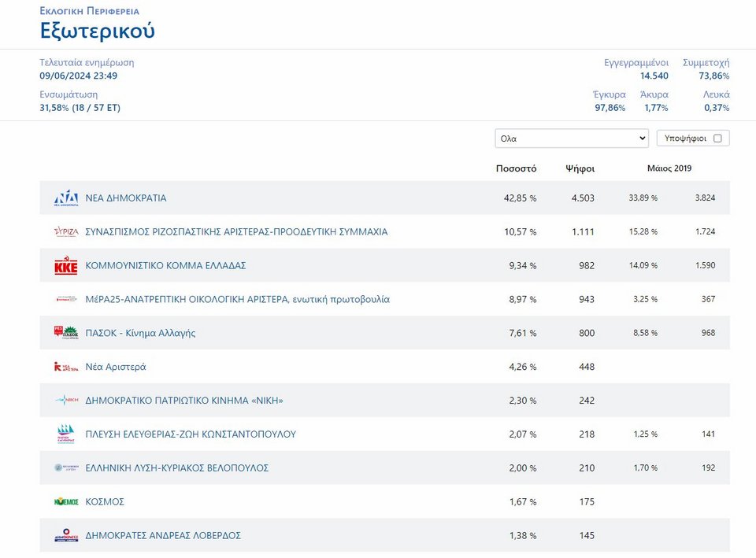The width and height of the screenshot is (756, 558).
Task: Click the 968 May 2019 votes cell
Action: 708,332
